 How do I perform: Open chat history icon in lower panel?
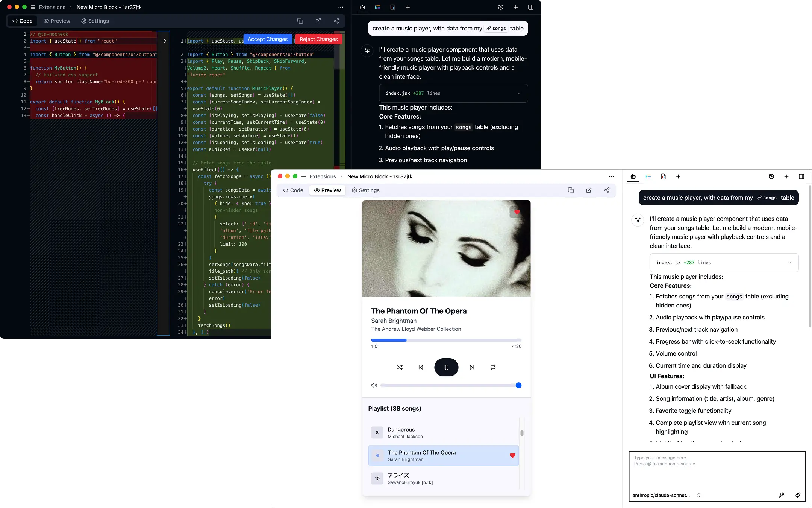pos(771,176)
